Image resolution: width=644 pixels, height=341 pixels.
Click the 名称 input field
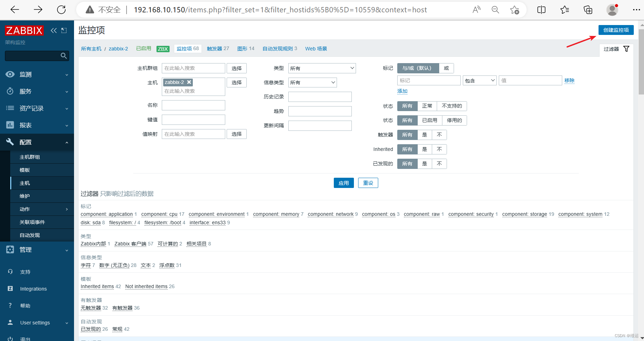(x=194, y=105)
